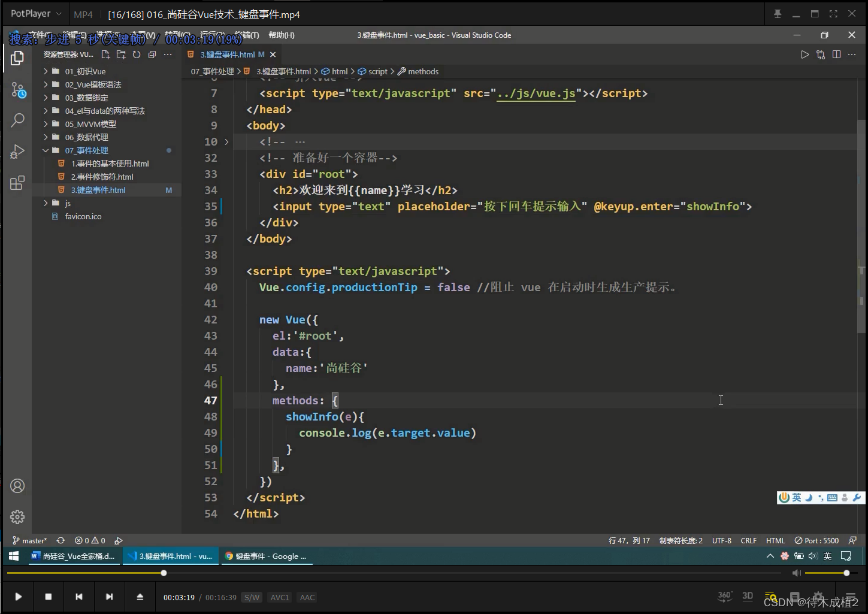The height and width of the screenshot is (614, 868).
Task: Click the New File icon in Explorer header
Action: pos(105,55)
